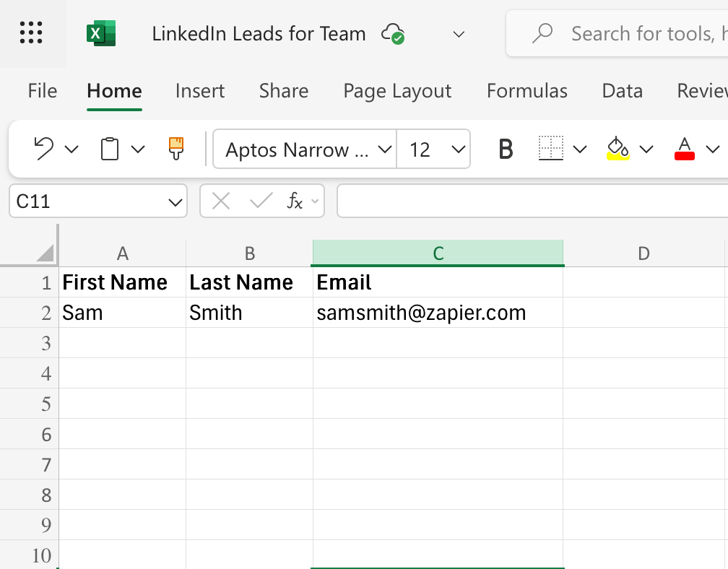
Task: Open the font name dropdown
Action: pyautogui.click(x=384, y=149)
